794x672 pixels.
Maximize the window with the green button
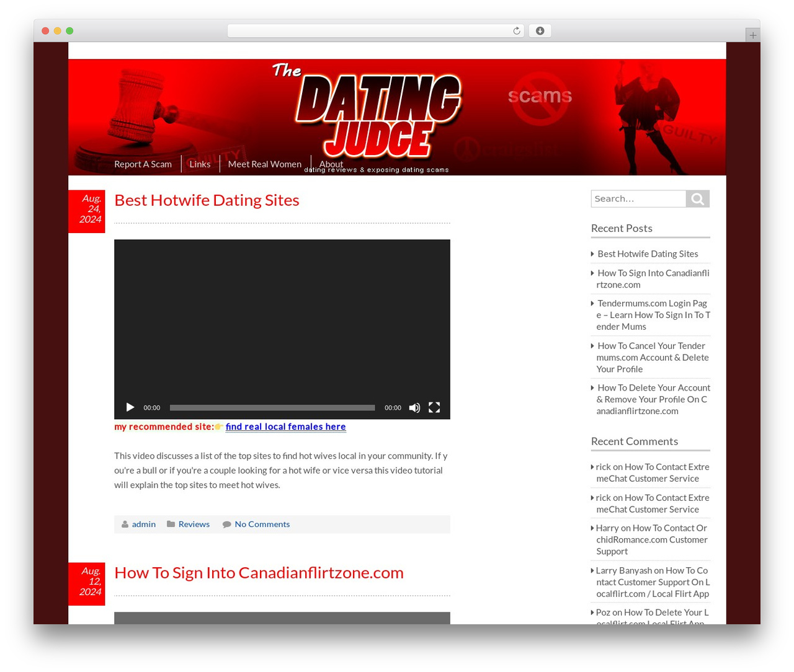tap(69, 31)
